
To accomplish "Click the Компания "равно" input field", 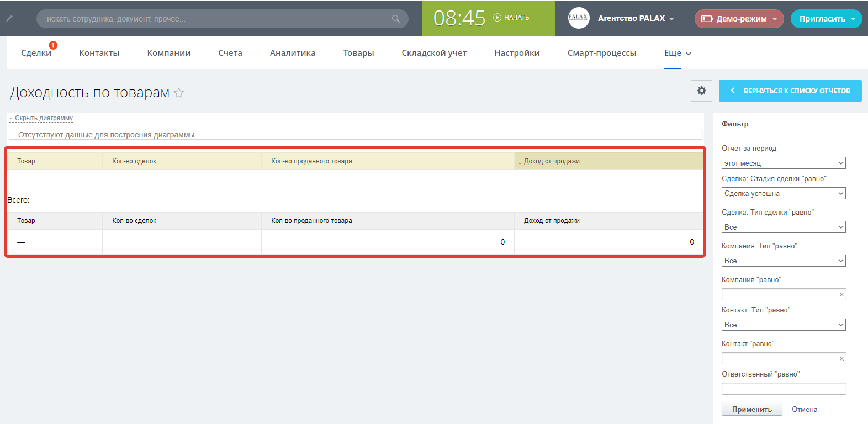I will [784, 294].
